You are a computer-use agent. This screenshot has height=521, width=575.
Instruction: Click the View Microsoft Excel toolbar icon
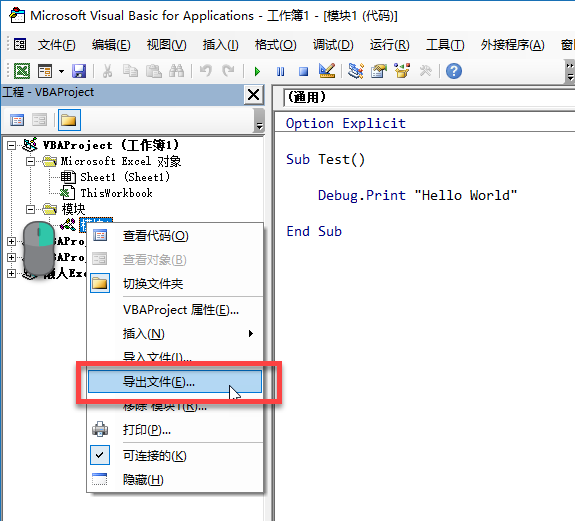[22, 71]
